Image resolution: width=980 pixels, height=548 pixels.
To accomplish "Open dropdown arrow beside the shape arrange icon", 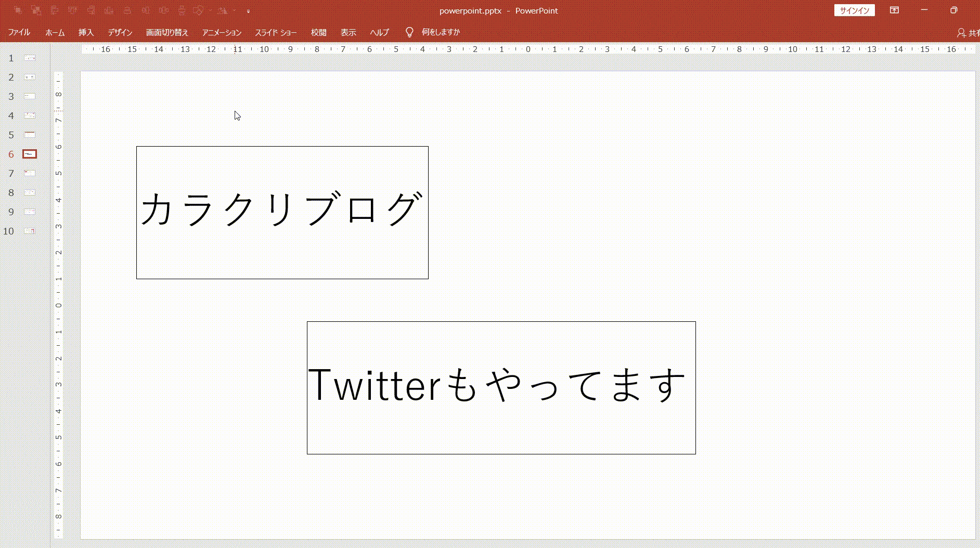I will 210,10.
